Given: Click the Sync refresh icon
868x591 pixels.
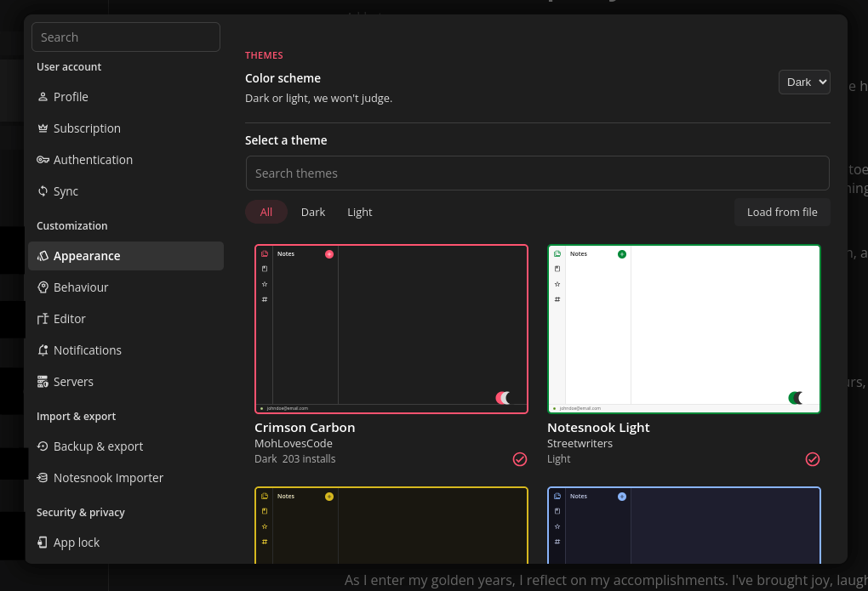Looking at the screenshot, I should pos(42,191).
